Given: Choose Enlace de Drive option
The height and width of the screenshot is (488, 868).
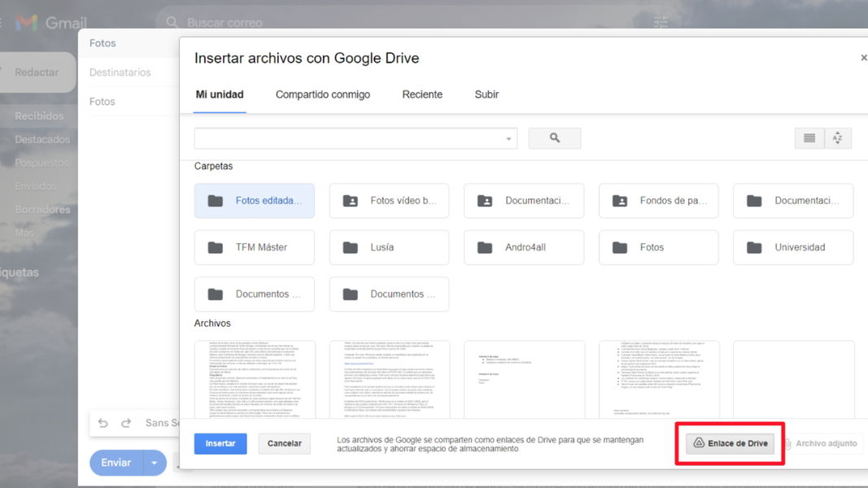Looking at the screenshot, I should pos(731,443).
